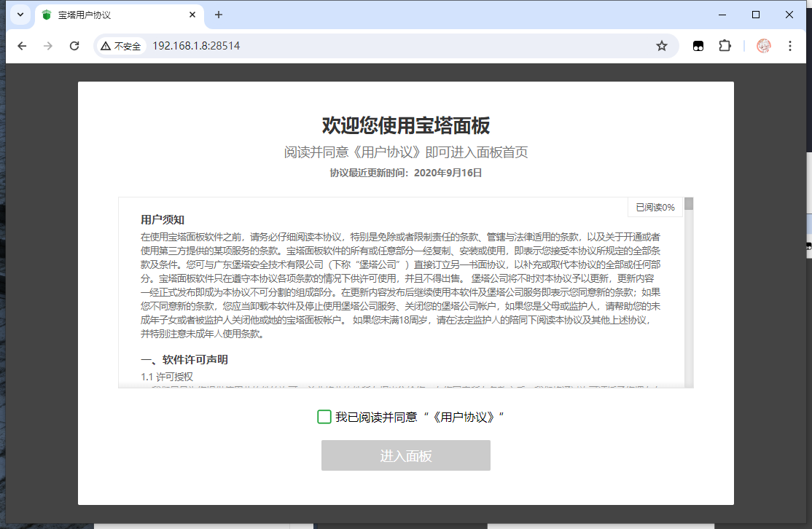Click the 进入面板 button
The image size is (812, 529).
(405, 455)
